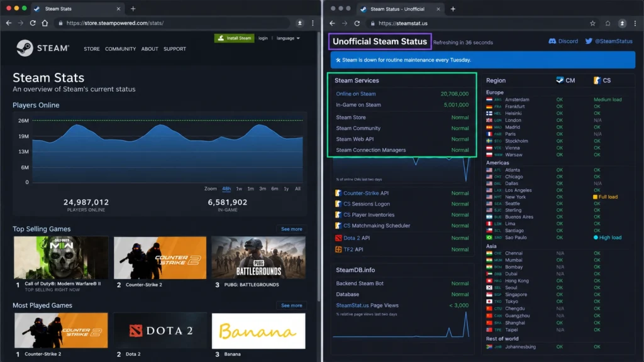Click the Discord link on steamstat.us
The image size is (644, 362).
563,41
